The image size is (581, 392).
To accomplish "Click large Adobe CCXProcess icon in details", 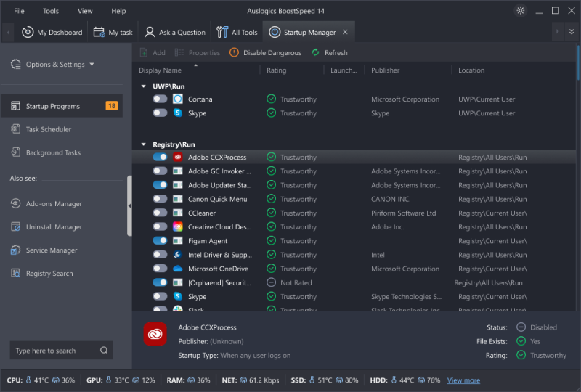I will tap(155, 334).
